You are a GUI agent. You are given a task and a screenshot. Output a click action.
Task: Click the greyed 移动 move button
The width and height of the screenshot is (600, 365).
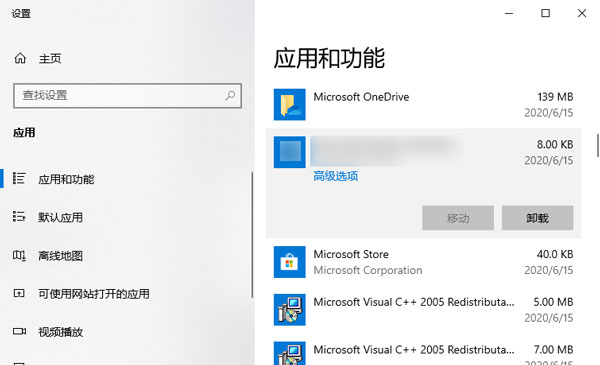[x=458, y=218]
